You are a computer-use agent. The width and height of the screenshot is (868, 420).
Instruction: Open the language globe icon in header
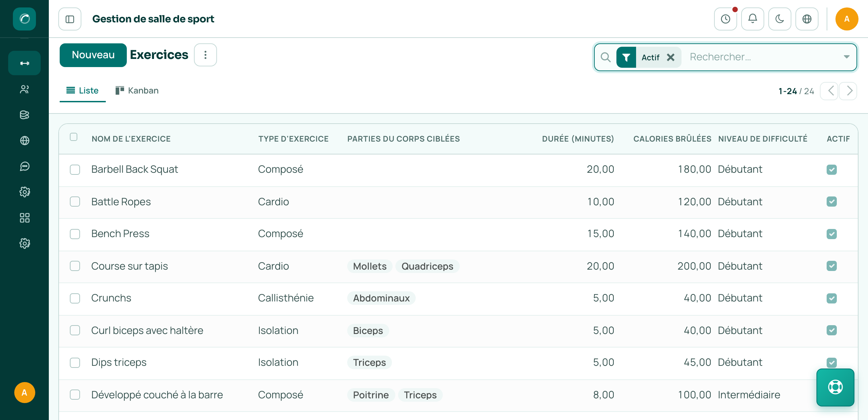807,19
